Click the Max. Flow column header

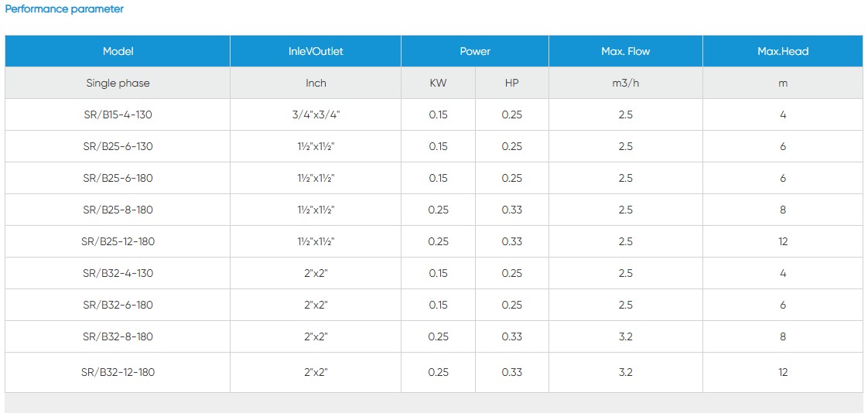(x=625, y=51)
